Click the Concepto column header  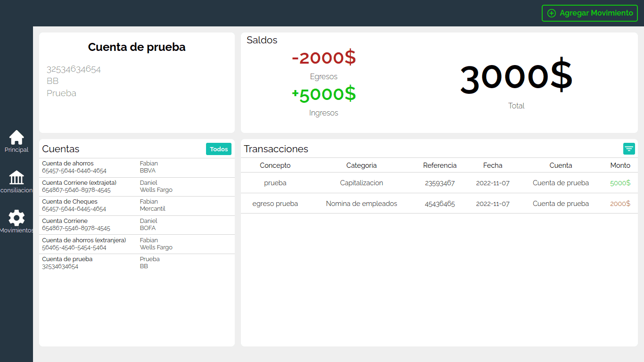(x=275, y=165)
